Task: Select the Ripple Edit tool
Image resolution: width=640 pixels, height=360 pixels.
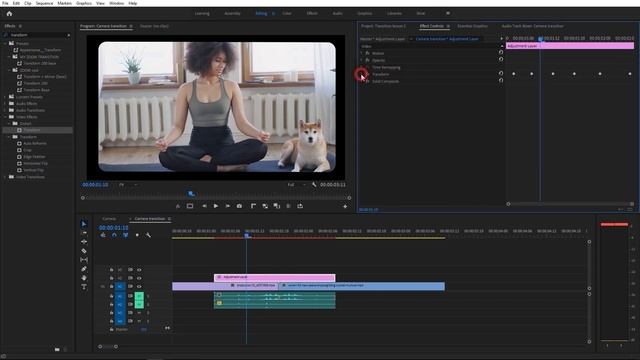Action: coord(84,242)
